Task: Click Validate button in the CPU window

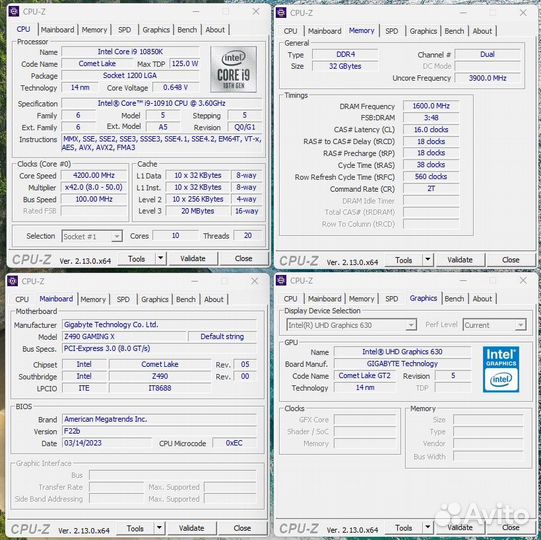Action: pyautogui.click(x=193, y=258)
